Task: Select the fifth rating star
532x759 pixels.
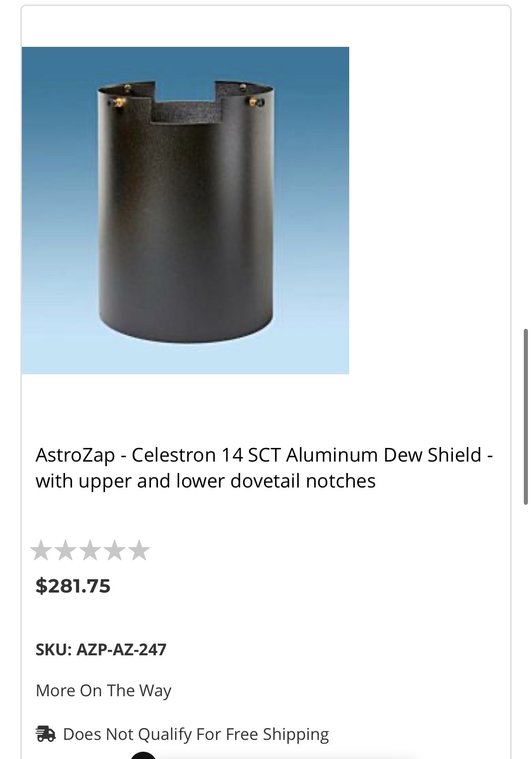Action: (x=139, y=550)
